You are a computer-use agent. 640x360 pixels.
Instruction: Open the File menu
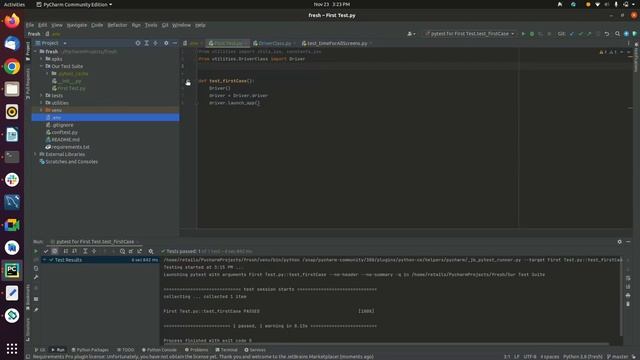[30, 25]
